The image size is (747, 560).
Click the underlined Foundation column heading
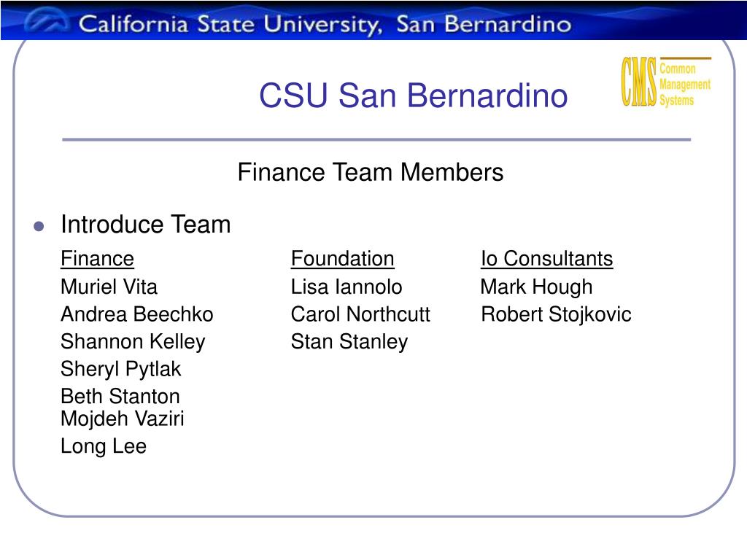343,259
